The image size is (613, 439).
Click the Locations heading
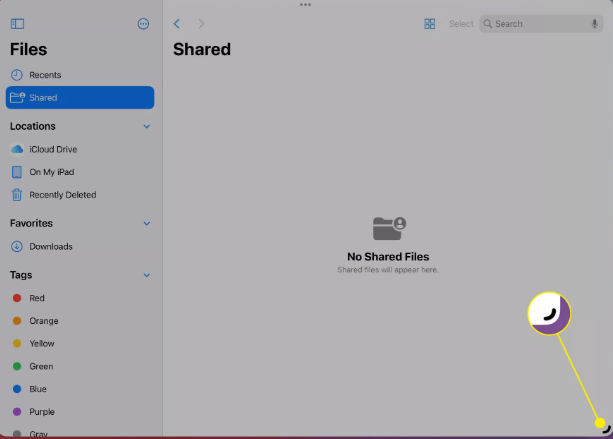click(x=33, y=126)
